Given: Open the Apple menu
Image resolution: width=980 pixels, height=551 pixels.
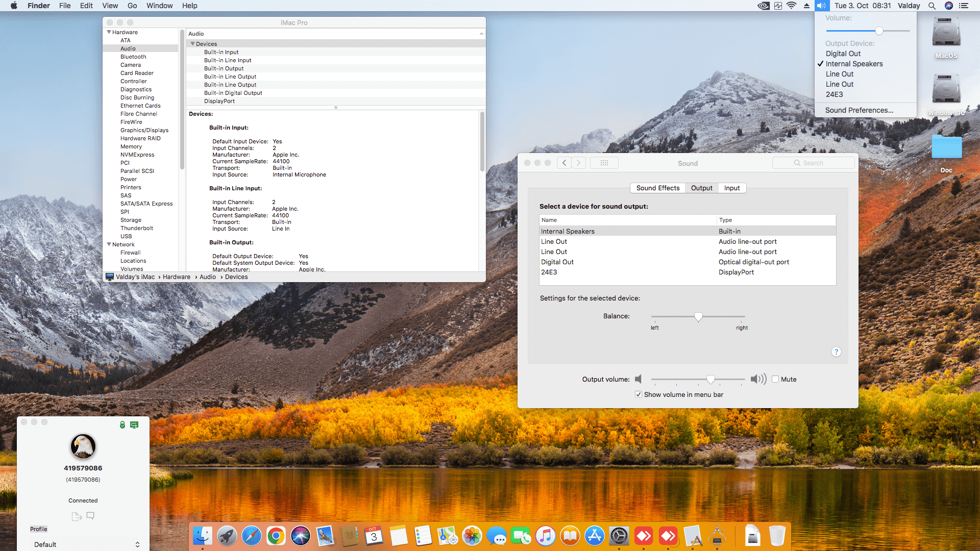Looking at the screenshot, I should click(x=14, y=6).
